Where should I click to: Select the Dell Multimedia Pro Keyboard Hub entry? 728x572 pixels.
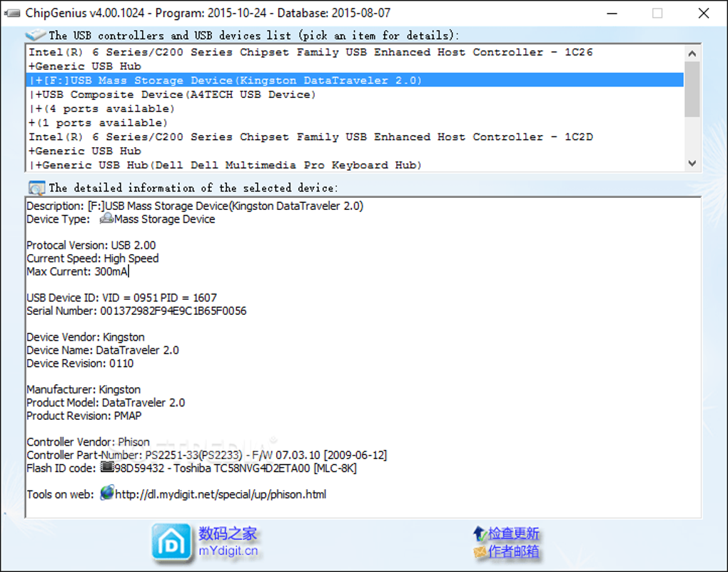[x=355, y=165]
